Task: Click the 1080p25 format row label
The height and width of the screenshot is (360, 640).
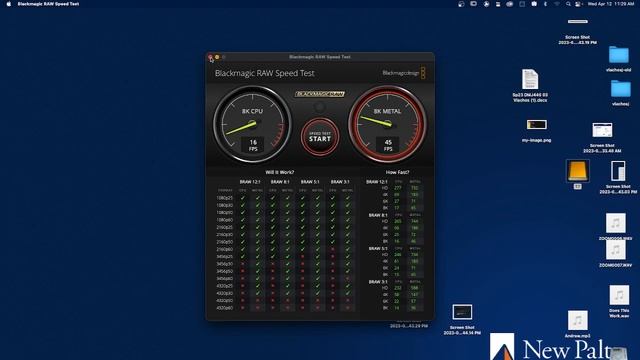Action: tap(224, 198)
